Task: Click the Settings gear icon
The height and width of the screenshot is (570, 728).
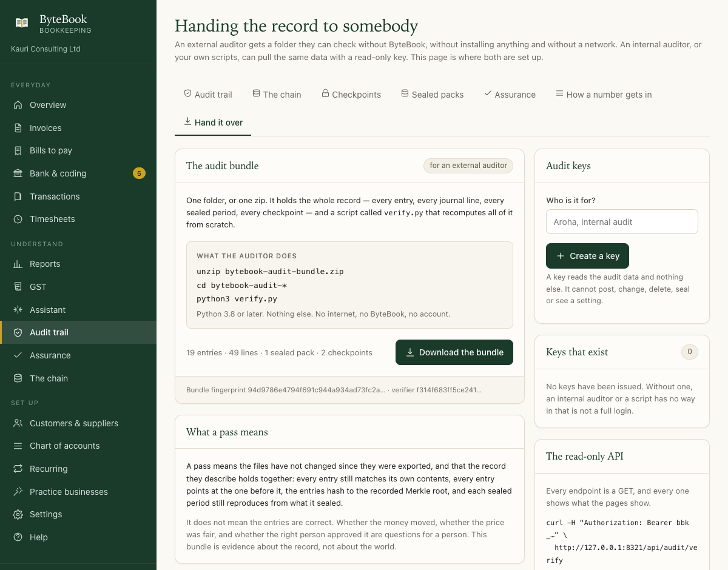Action: point(18,514)
